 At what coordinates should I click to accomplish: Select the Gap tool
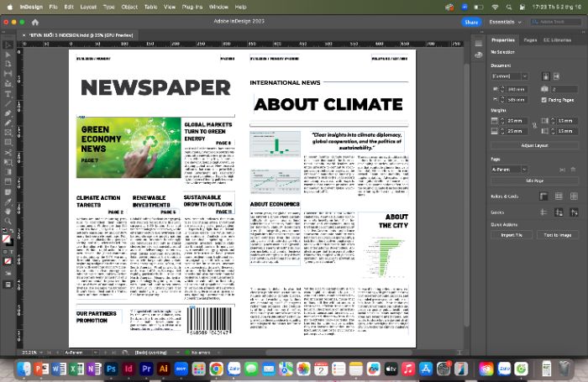pyautogui.click(x=8, y=74)
